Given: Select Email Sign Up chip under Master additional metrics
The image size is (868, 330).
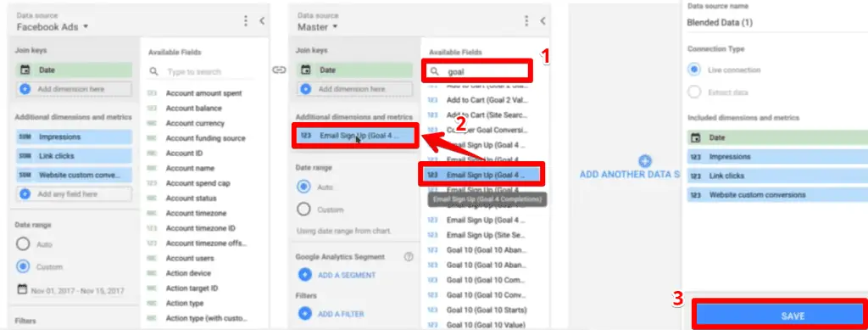Looking at the screenshot, I should pyautogui.click(x=355, y=135).
